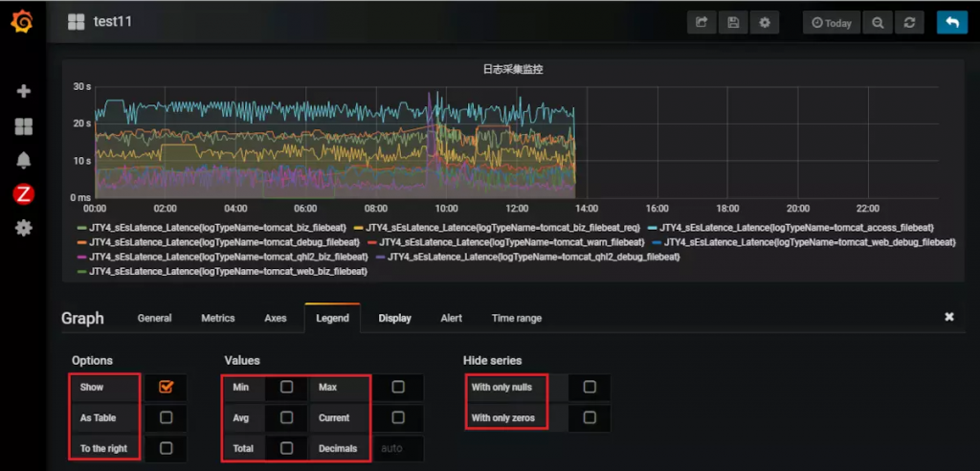Viewport: 980px width, 471px height.
Task: Open the test11 dashboard picker
Action: (113, 22)
